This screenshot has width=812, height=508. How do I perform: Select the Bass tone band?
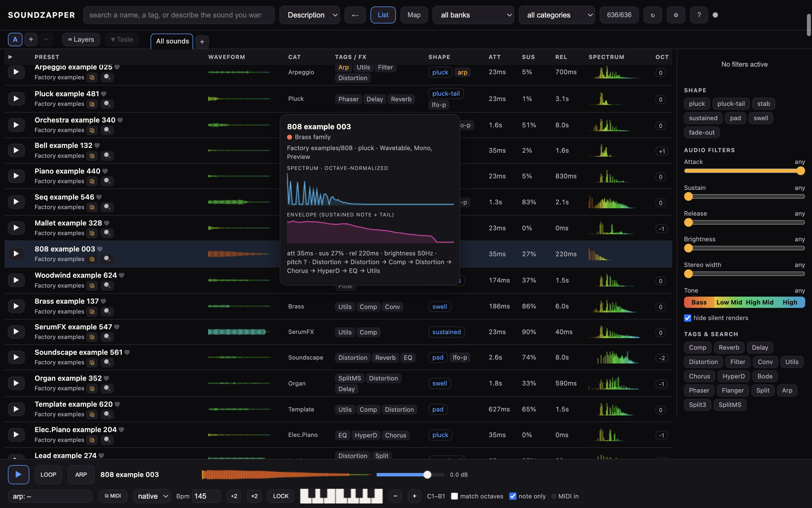pyautogui.click(x=699, y=302)
